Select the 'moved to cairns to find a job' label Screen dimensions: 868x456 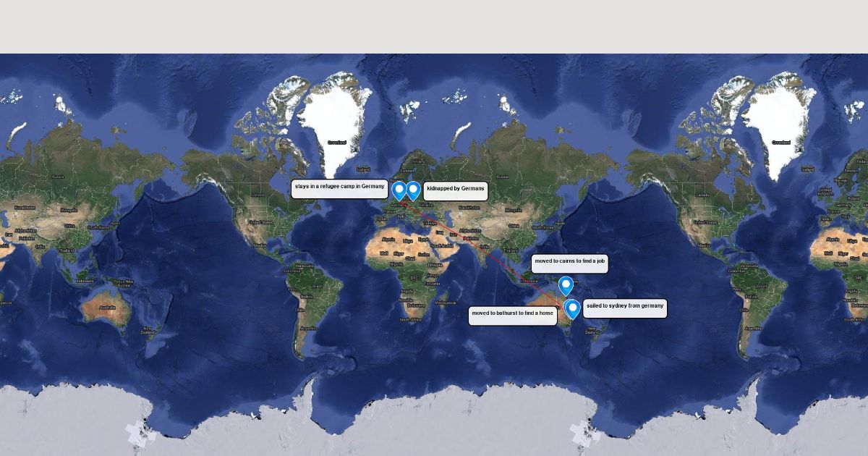[x=570, y=263]
